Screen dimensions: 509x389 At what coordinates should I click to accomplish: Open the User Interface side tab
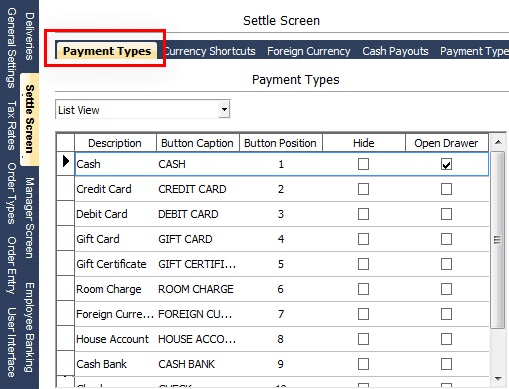pyautogui.click(x=11, y=342)
